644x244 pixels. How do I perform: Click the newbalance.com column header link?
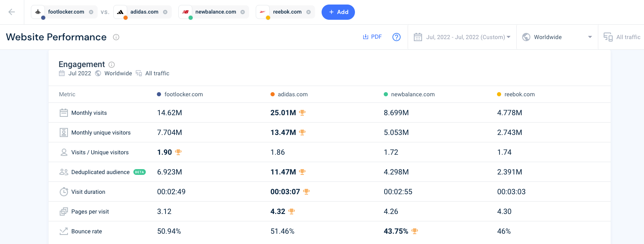point(413,94)
